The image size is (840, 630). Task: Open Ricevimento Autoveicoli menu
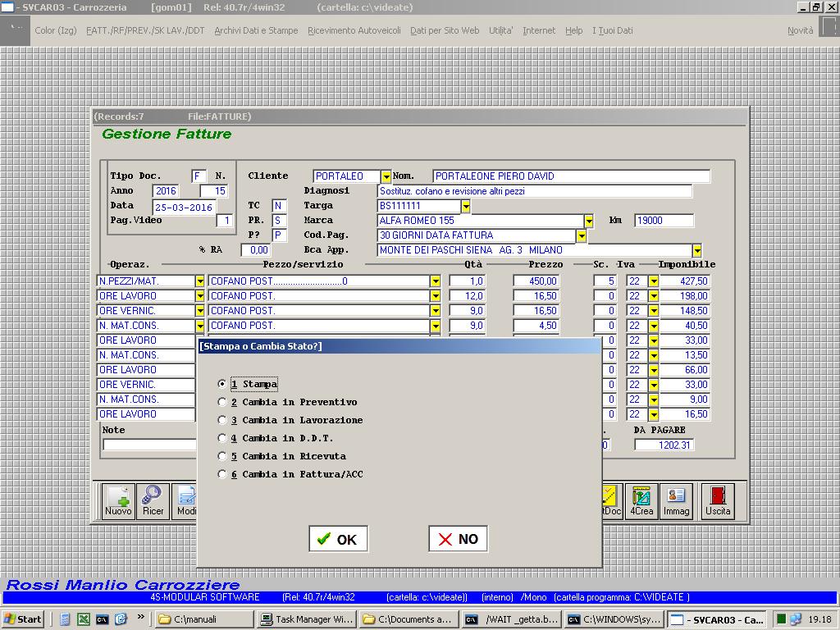354,30
